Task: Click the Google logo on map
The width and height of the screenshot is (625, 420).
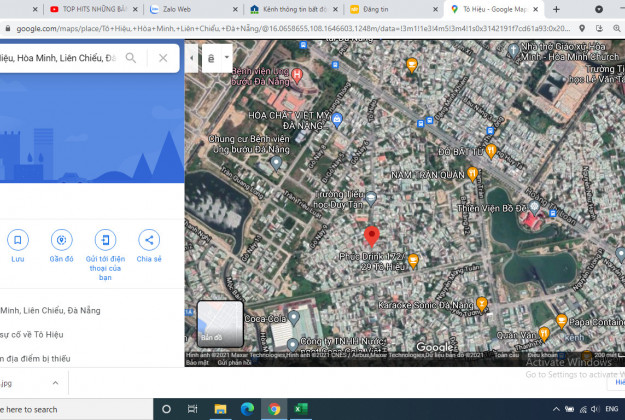Action: tap(435, 347)
